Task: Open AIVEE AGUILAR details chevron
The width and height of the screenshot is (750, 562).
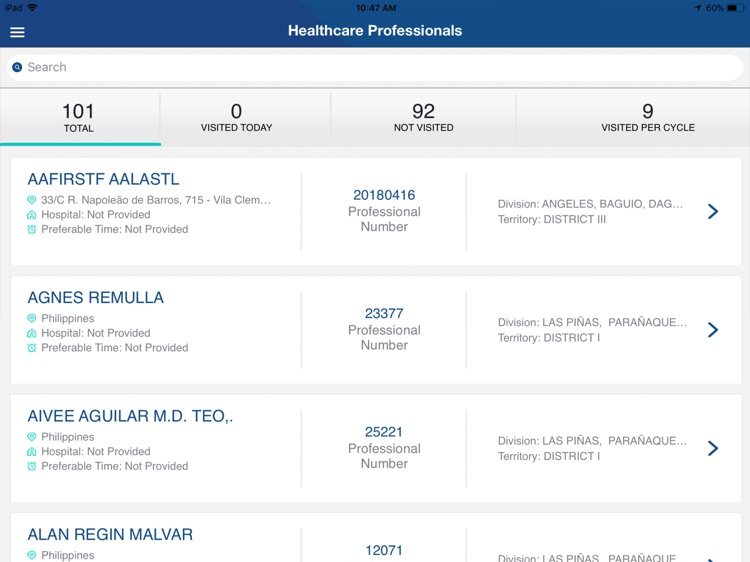Action: coord(713,448)
